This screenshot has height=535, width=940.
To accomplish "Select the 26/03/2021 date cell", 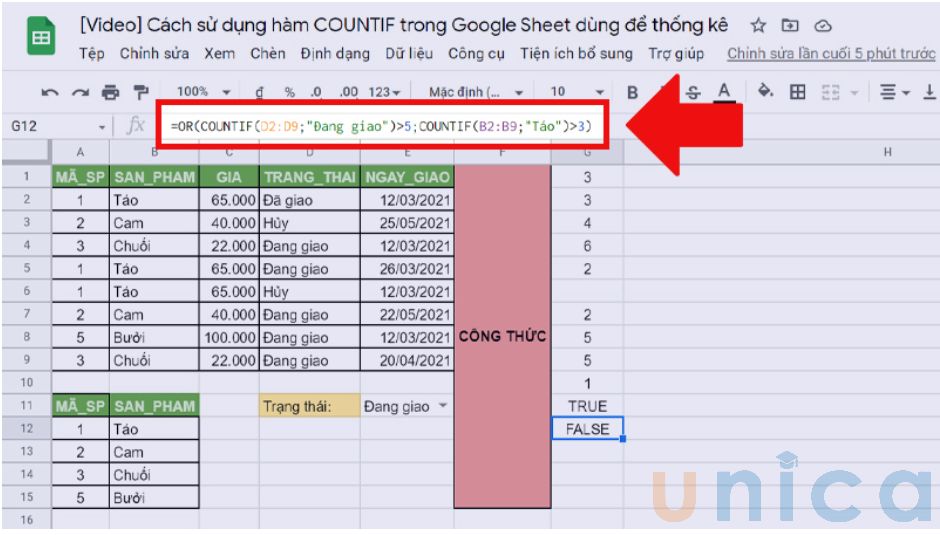I will tap(407, 269).
